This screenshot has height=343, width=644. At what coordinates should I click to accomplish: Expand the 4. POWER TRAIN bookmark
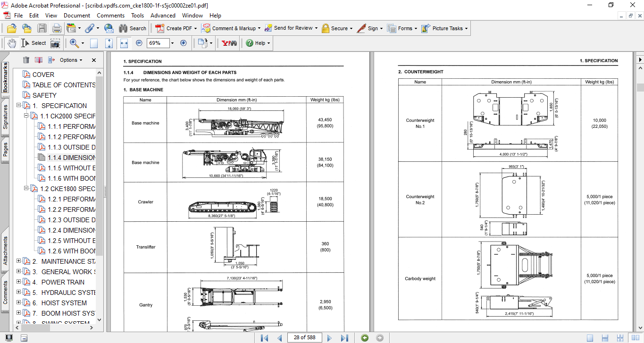click(x=19, y=282)
